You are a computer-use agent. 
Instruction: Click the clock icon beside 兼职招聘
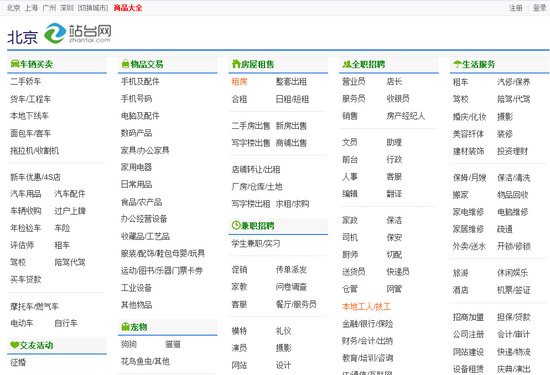tap(236, 225)
